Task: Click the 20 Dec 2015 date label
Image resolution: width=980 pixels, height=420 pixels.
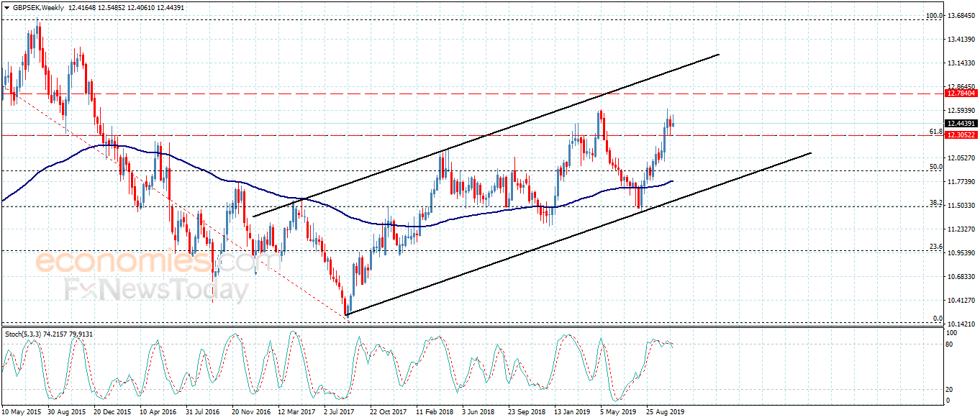Action: [112, 412]
